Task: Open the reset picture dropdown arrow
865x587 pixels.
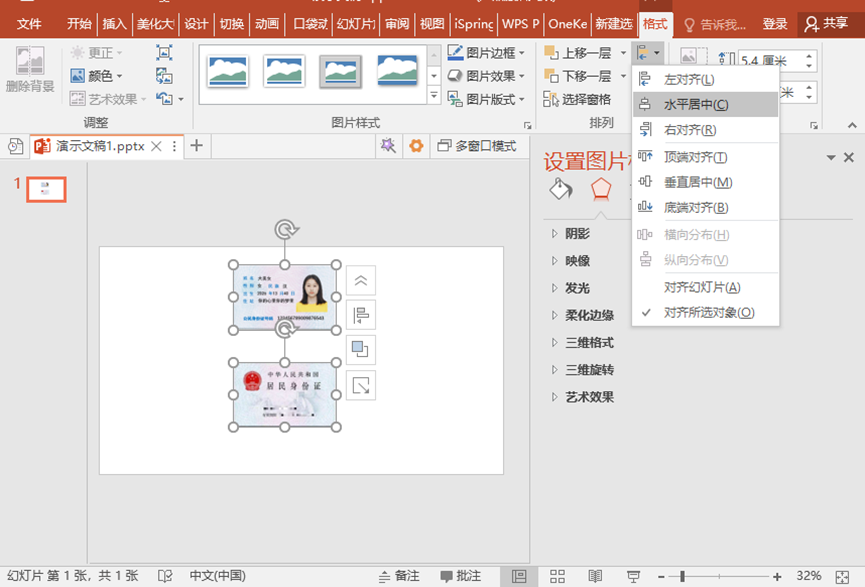Action: tap(181, 100)
